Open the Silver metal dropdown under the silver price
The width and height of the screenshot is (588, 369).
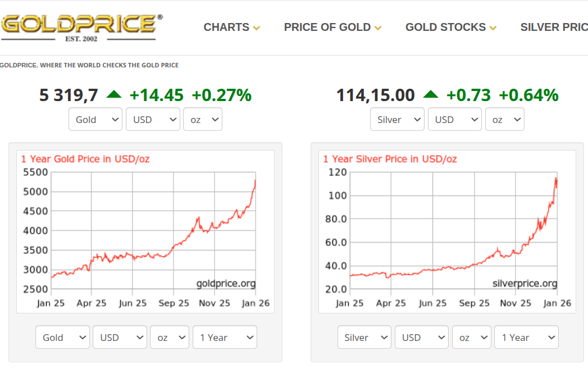point(397,119)
